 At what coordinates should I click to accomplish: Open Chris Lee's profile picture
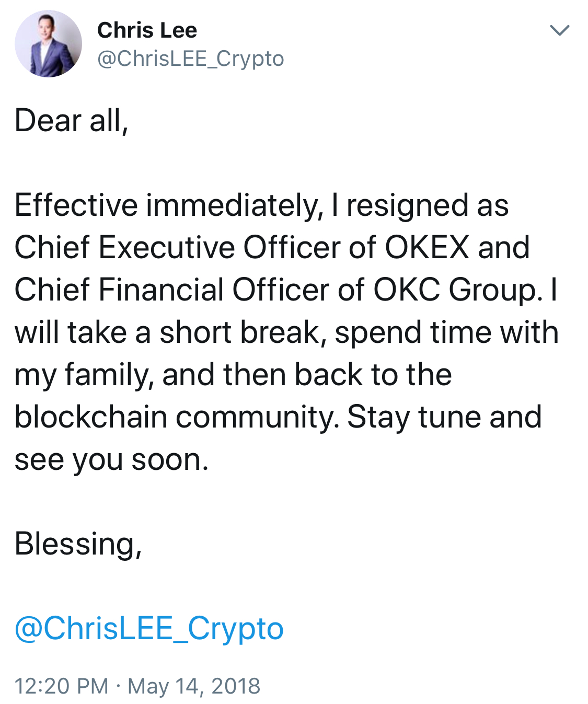point(48,44)
